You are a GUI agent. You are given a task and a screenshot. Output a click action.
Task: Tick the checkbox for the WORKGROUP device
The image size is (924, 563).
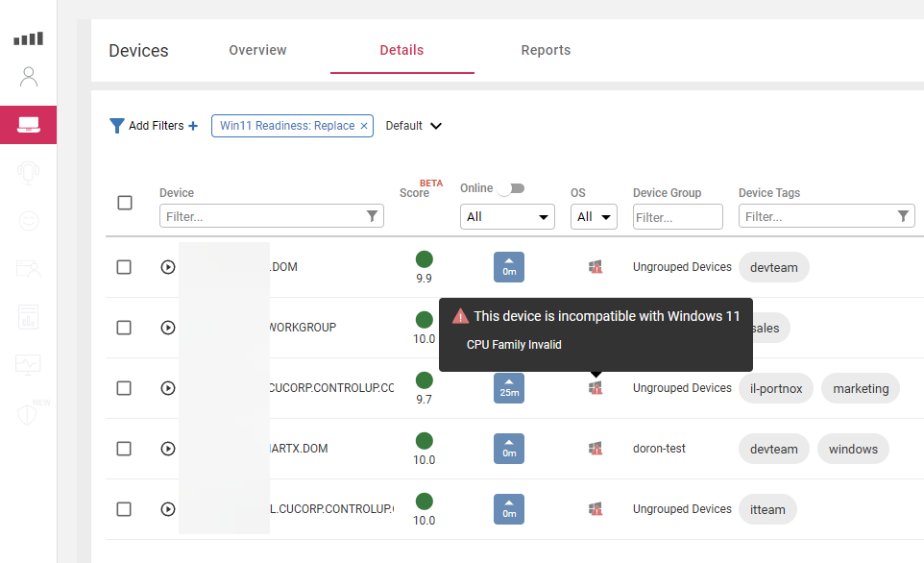pos(124,328)
